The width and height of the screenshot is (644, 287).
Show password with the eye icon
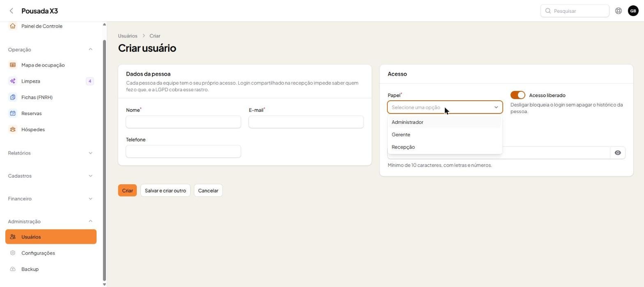click(618, 153)
